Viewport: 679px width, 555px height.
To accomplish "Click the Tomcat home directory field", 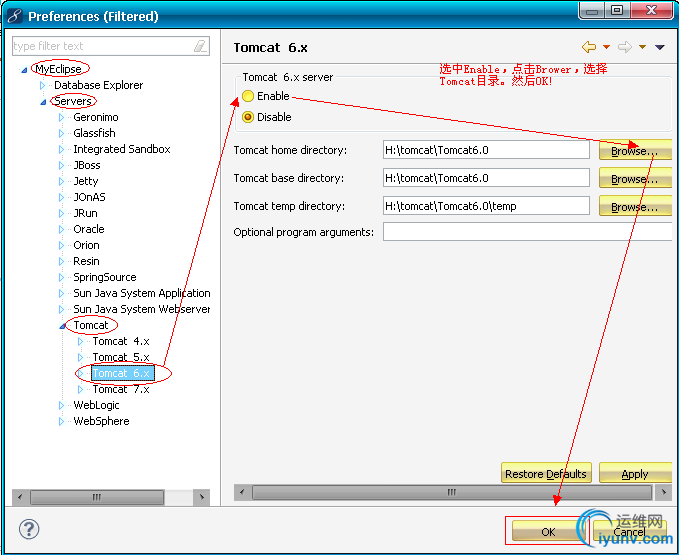I will pyautogui.click(x=486, y=150).
